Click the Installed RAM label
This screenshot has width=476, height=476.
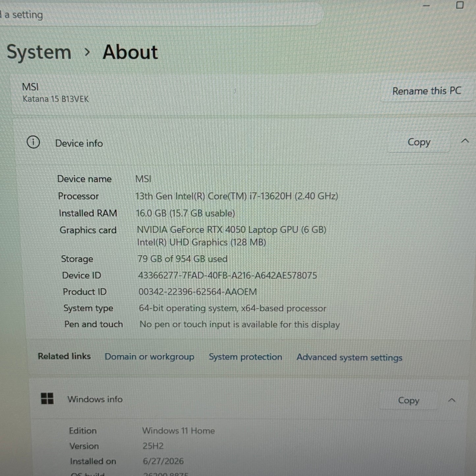point(88,213)
